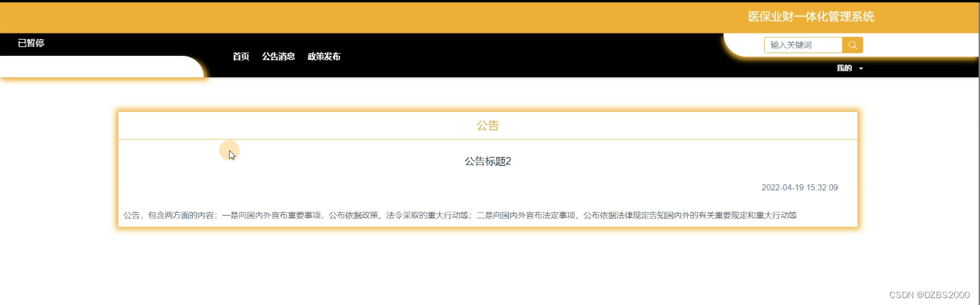This screenshot has height=305, width=980.
Task: Open the 政策发布 section
Action: (x=324, y=57)
